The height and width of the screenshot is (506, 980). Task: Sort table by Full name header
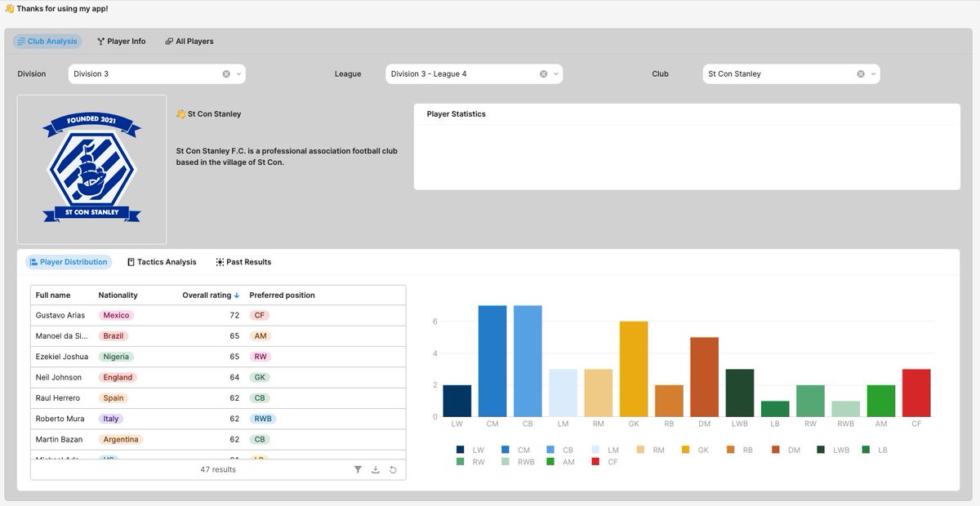[x=53, y=295]
